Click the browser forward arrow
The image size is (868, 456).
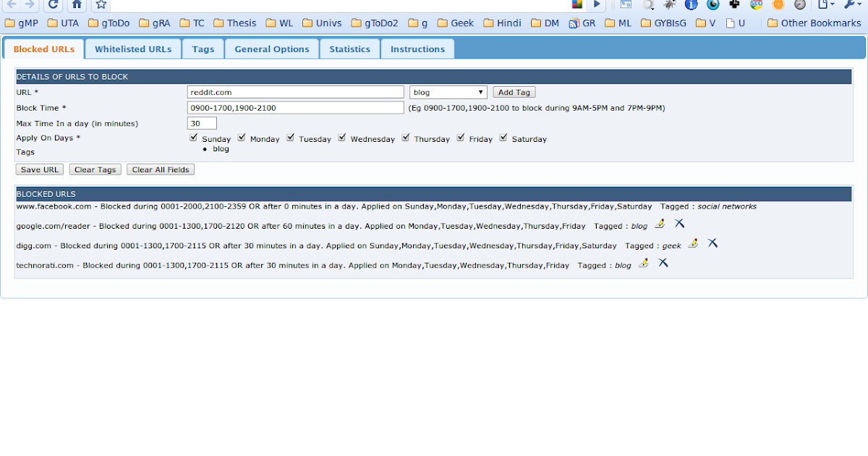coord(30,4)
